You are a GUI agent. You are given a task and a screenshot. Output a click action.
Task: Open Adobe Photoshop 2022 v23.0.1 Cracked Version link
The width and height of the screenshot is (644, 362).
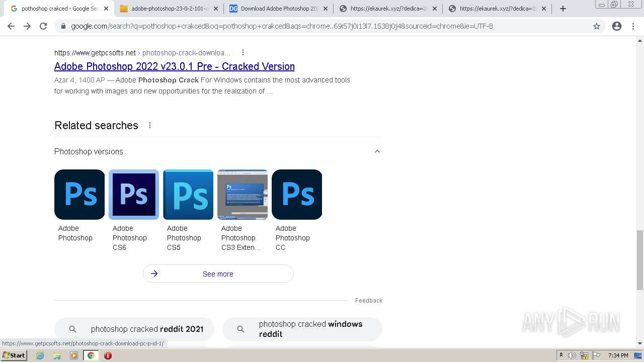175,66
